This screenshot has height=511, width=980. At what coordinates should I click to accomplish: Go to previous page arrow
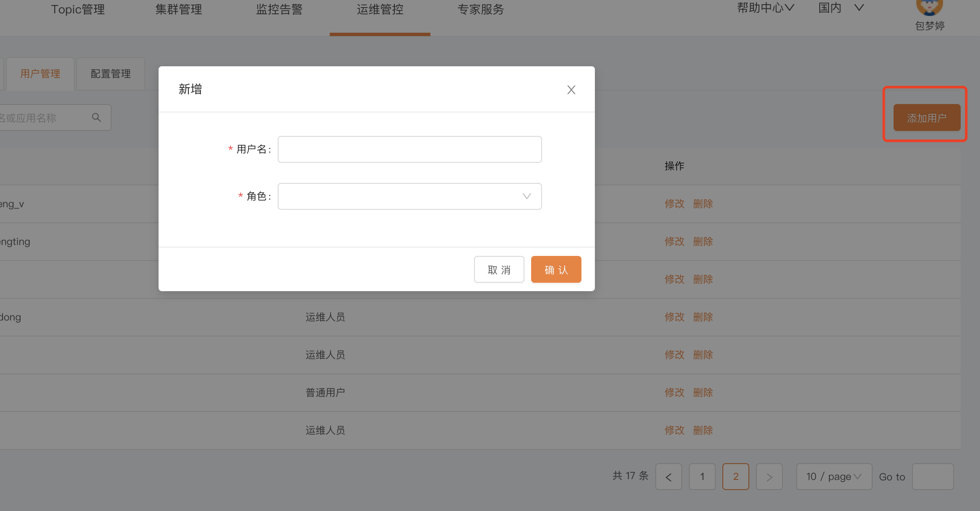[669, 477]
